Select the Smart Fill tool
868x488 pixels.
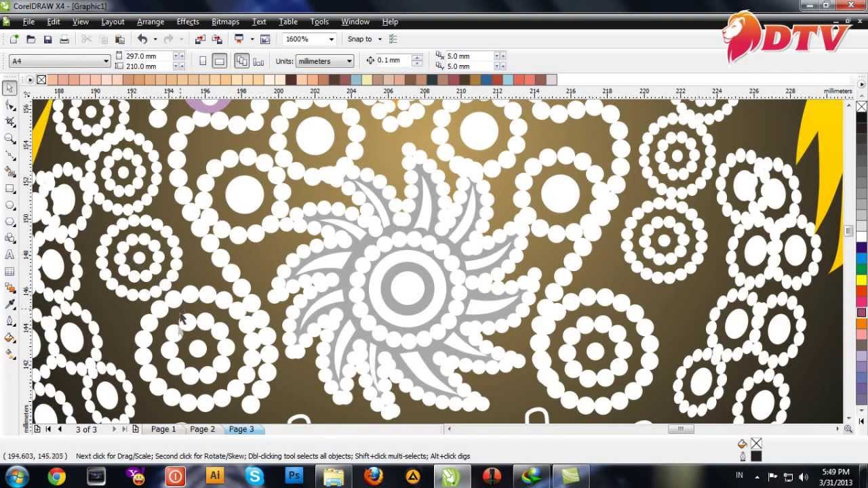(x=9, y=172)
